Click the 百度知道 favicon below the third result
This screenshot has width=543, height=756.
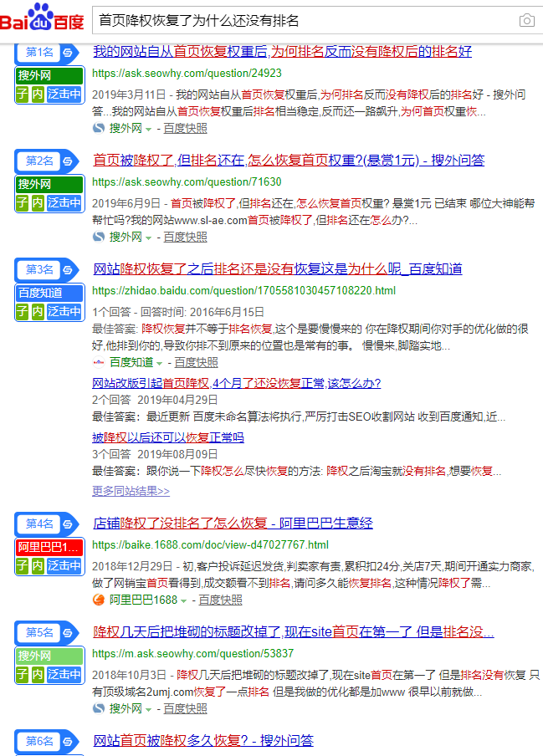point(99,362)
